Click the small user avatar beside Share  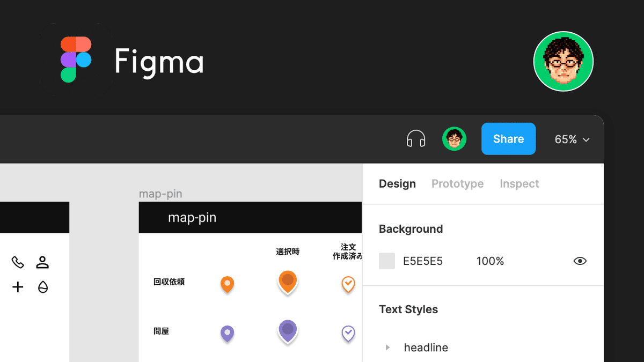pyautogui.click(x=454, y=139)
